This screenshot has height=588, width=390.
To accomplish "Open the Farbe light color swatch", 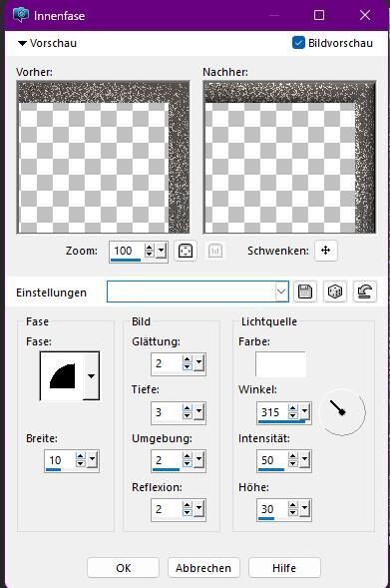I will 280,364.
